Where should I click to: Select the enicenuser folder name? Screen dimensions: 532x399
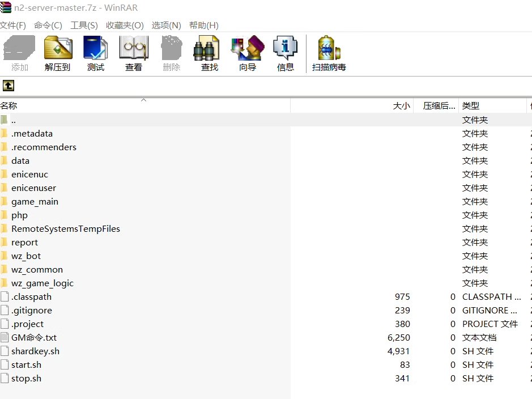33,188
